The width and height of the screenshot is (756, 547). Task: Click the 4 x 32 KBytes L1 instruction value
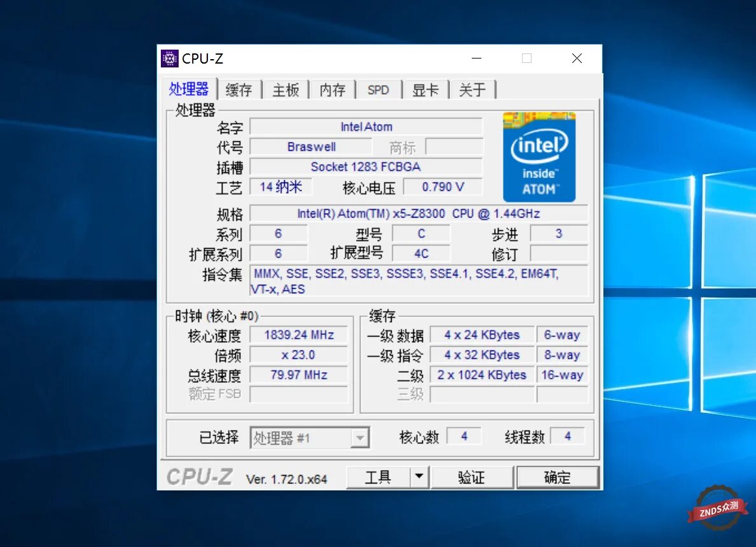482,355
